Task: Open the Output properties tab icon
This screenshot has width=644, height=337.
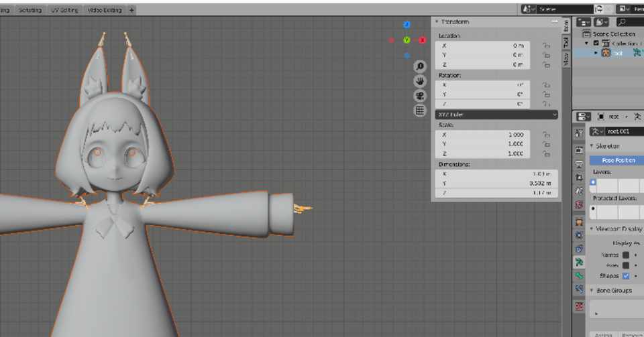Action: 579,164
